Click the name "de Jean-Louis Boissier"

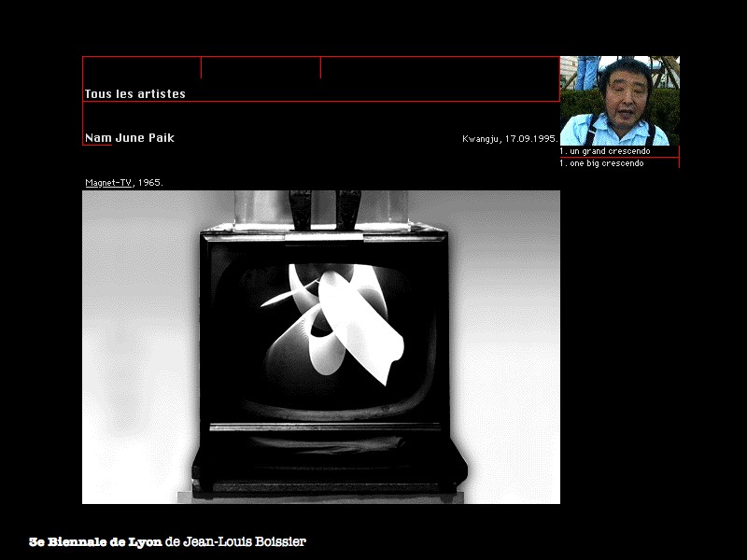pos(235,542)
